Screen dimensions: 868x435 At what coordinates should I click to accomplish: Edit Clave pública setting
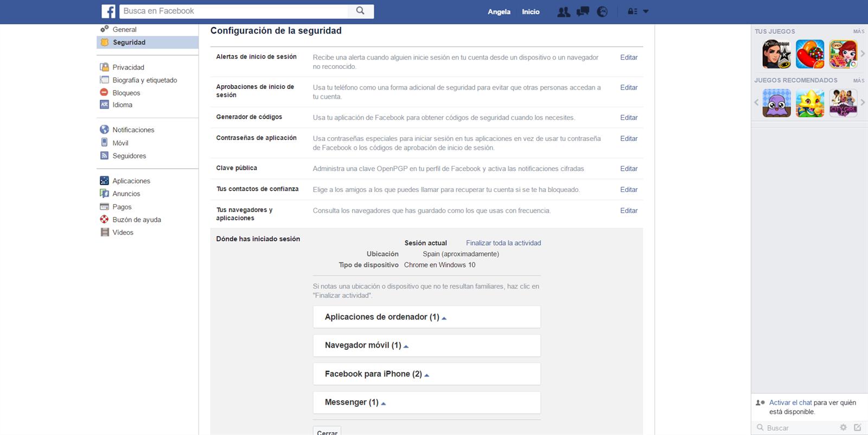(629, 169)
